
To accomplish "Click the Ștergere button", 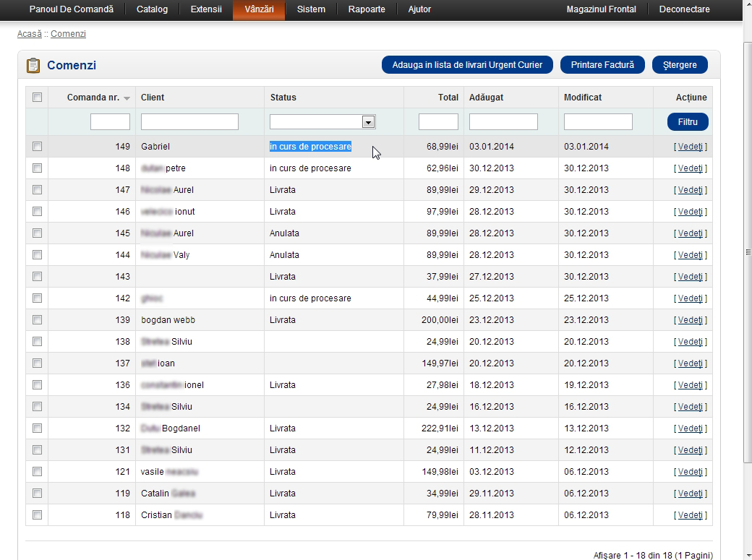I will point(679,65).
